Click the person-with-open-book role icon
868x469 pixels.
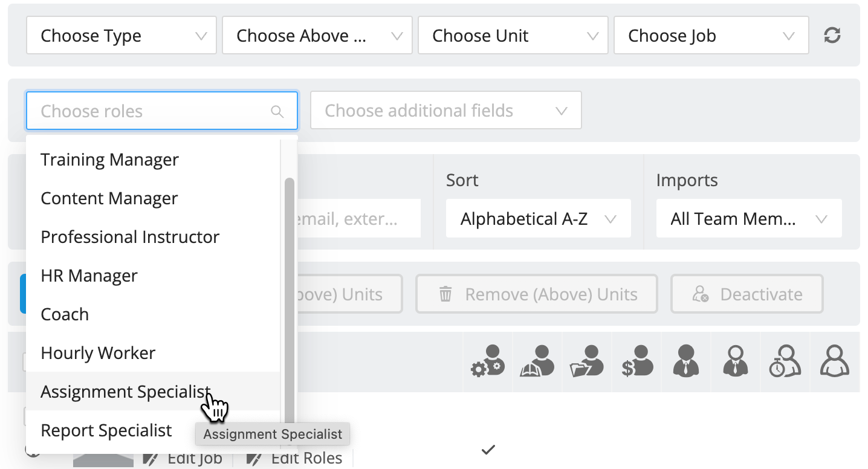[x=537, y=361]
